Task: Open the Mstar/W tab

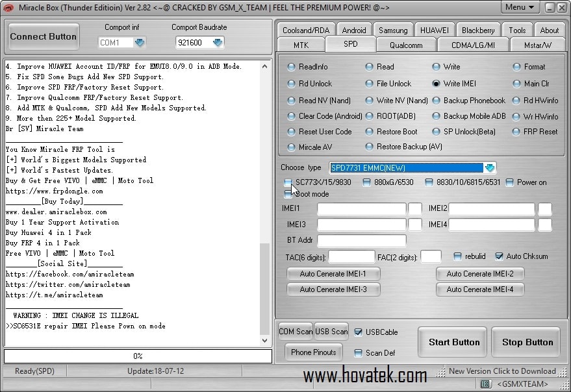Action: tap(537, 45)
